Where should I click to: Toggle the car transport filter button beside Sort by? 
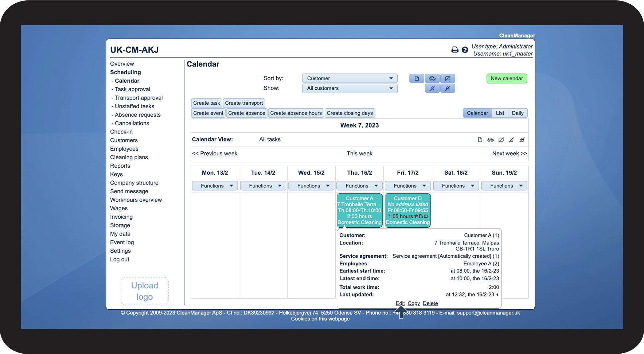pos(432,78)
